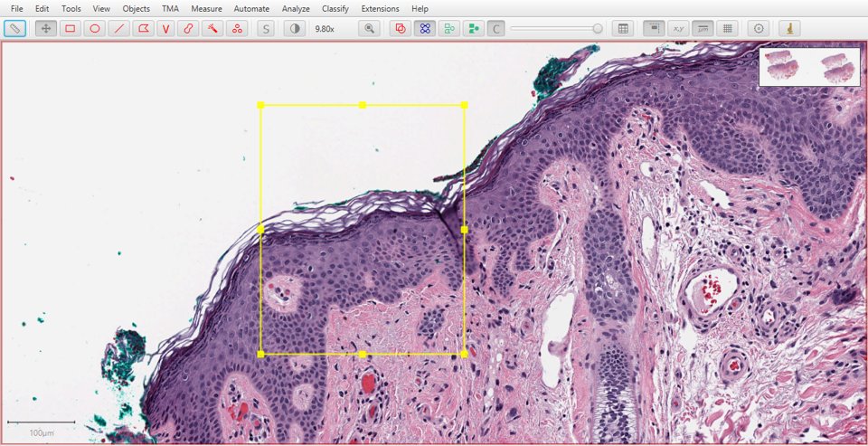Image resolution: width=868 pixels, height=446 pixels.
Task: Toggle showing annotations overlay
Action: [401, 28]
